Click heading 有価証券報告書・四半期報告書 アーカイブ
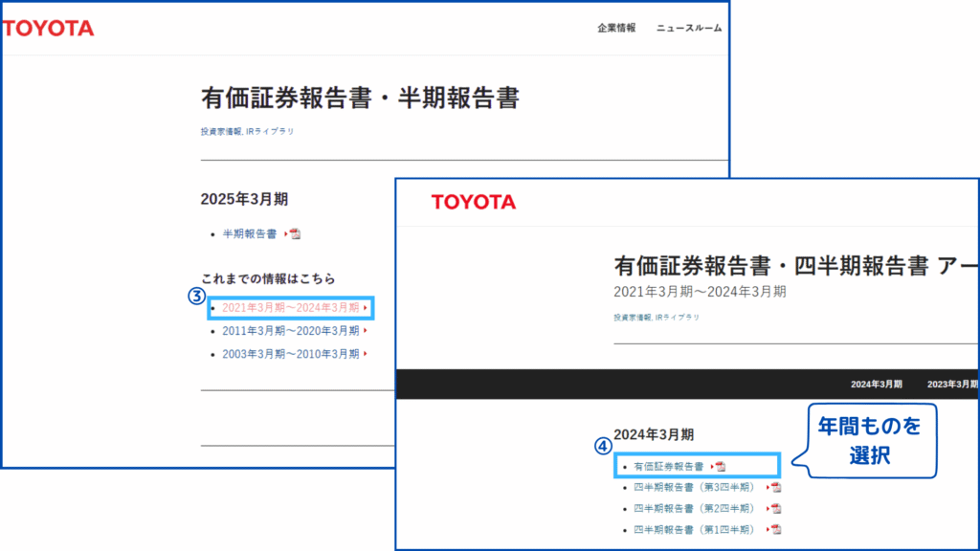The width and height of the screenshot is (980, 551). 795,266
